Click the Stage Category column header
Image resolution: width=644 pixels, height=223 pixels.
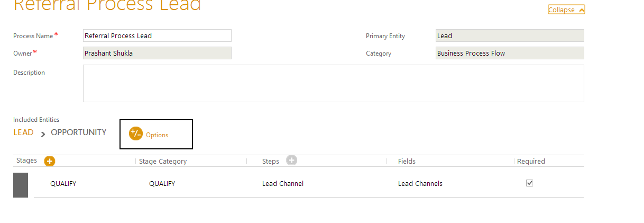[x=163, y=162]
